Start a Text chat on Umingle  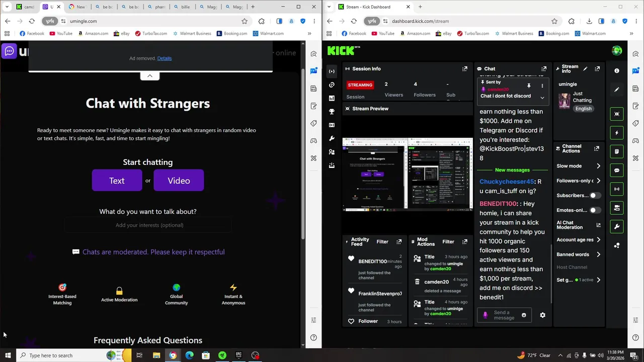(117, 180)
